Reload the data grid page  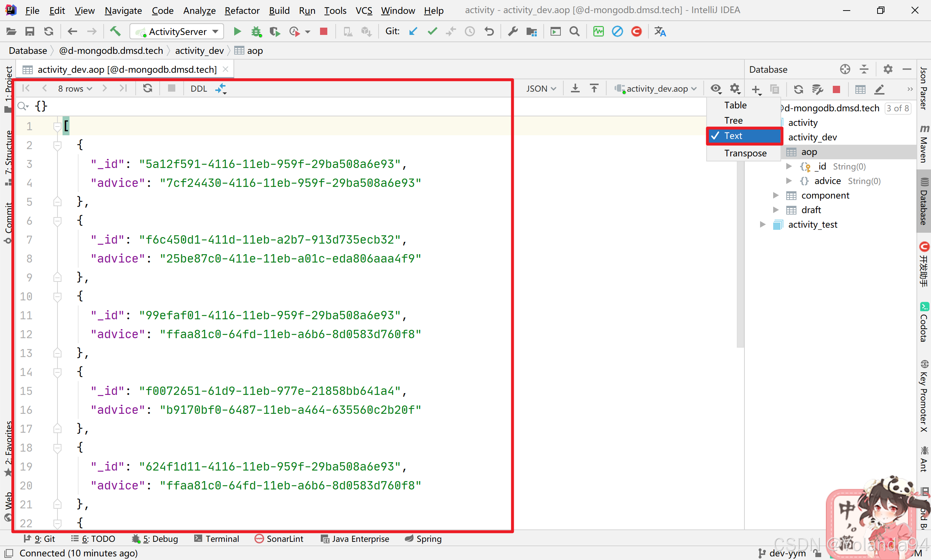[x=148, y=88]
